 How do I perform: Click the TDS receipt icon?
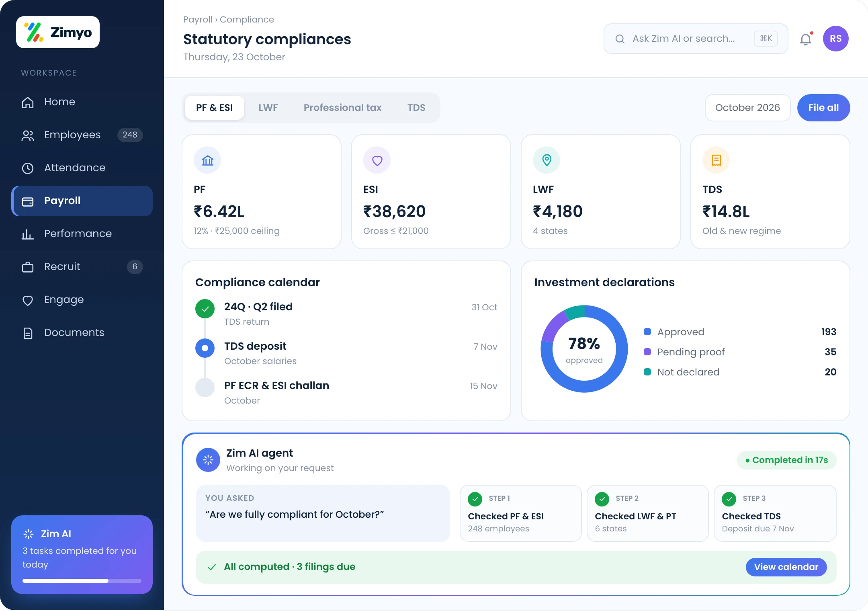(x=716, y=160)
